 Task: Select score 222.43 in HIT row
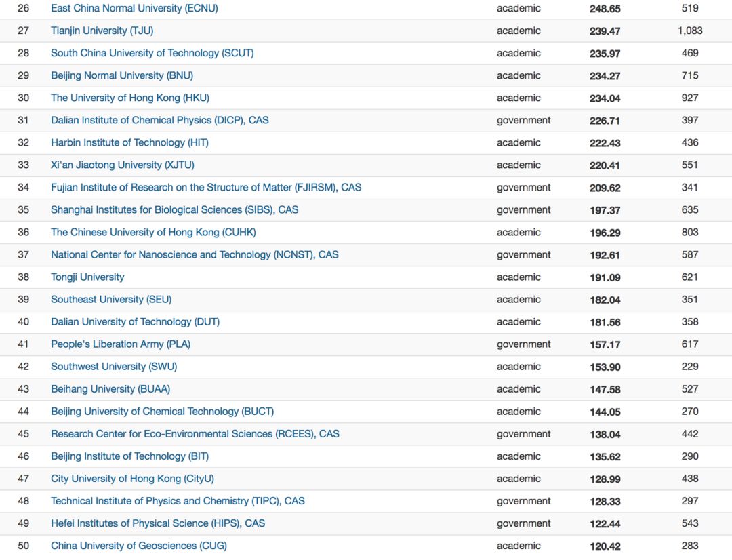(605, 143)
